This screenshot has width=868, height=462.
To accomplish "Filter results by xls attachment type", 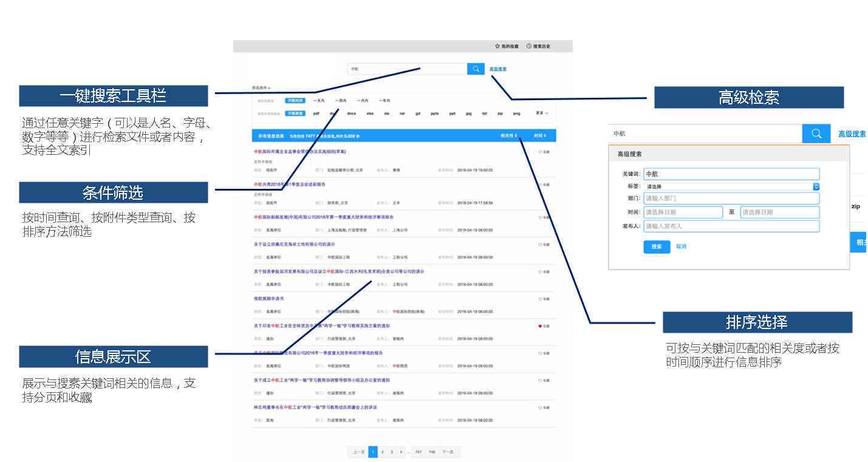I will 387,113.
